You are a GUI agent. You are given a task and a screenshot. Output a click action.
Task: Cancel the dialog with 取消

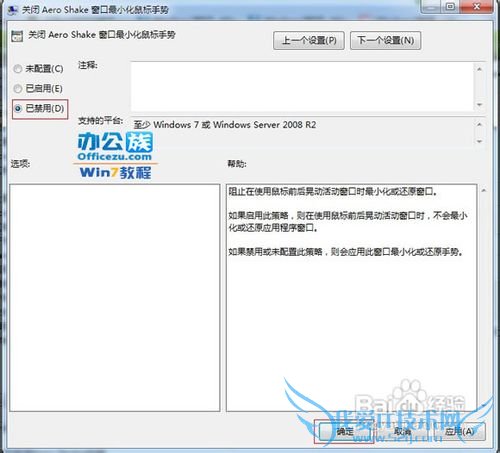(402, 432)
